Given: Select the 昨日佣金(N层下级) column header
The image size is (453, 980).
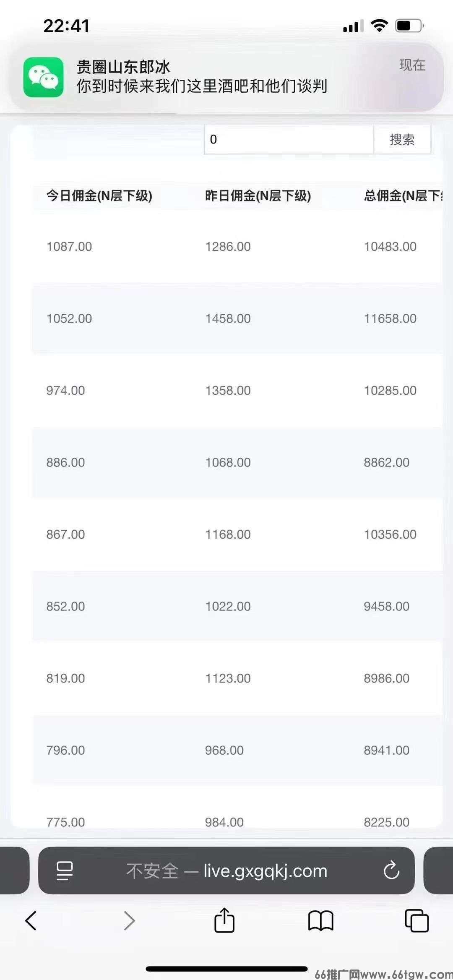Looking at the screenshot, I should (258, 195).
